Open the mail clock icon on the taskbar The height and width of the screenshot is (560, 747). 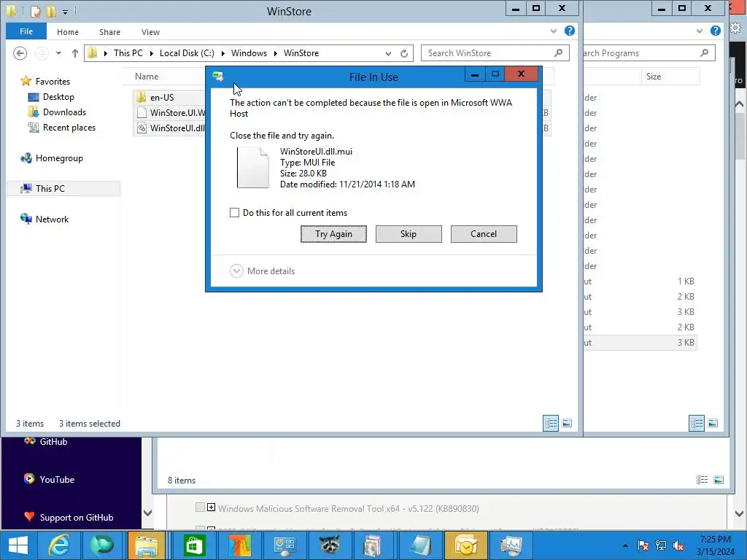coord(465,545)
